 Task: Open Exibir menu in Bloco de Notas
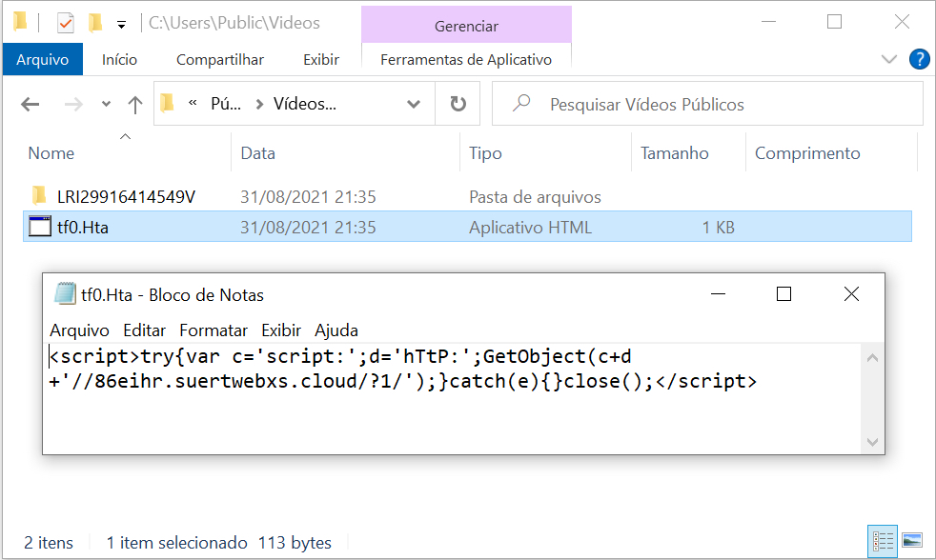point(281,330)
